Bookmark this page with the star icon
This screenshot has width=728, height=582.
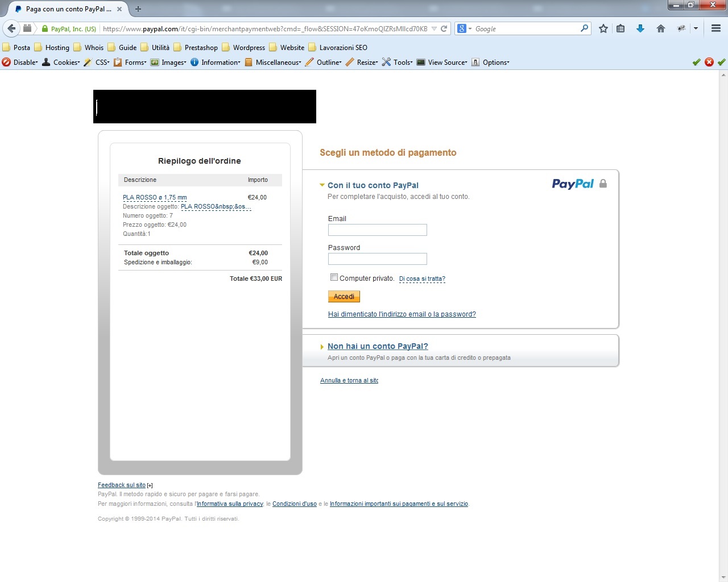pyautogui.click(x=603, y=28)
